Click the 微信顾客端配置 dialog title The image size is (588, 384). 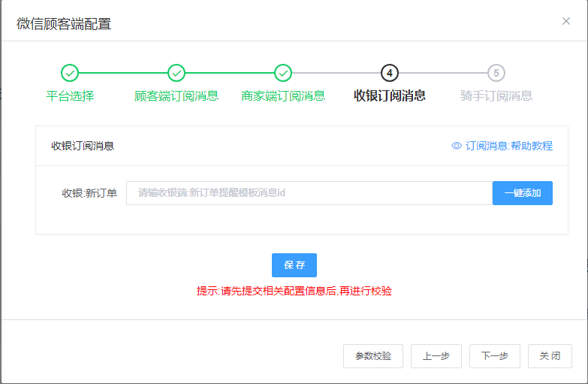click(64, 23)
